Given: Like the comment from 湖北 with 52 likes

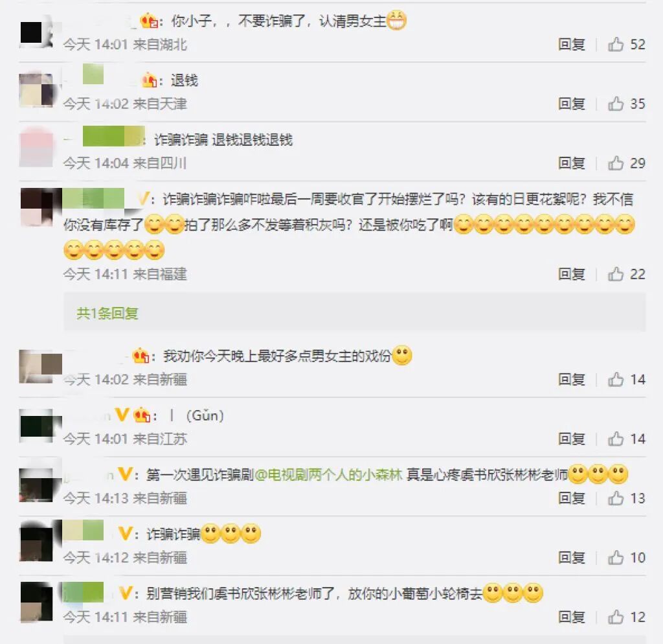Looking at the screenshot, I should (x=626, y=45).
